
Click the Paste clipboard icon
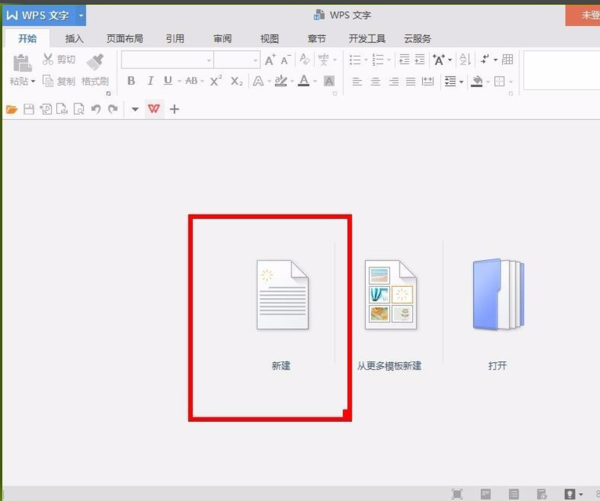[x=21, y=62]
